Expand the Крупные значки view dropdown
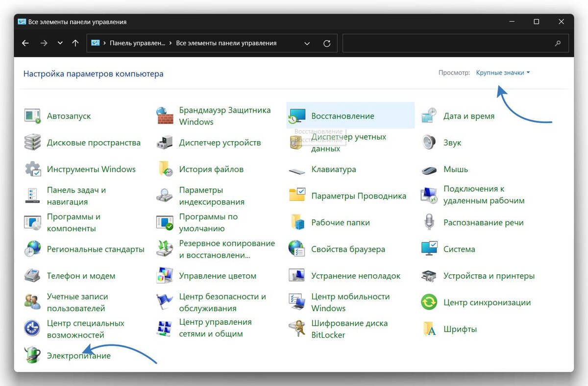The image size is (588, 386). tap(503, 72)
